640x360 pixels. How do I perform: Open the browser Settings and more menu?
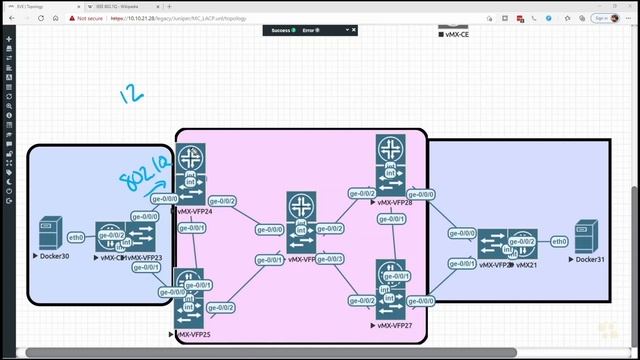click(x=628, y=18)
